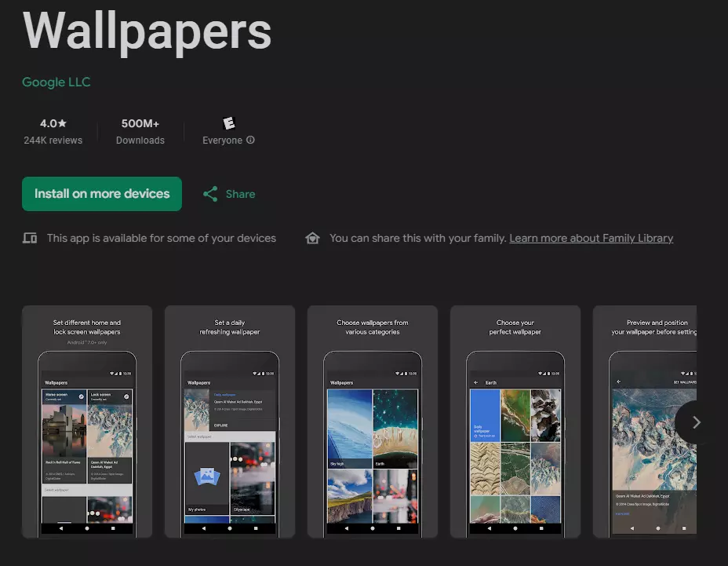This screenshot has height=566, width=728.
Task: Click the star in the 4.0 rating
Action: tap(63, 123)
